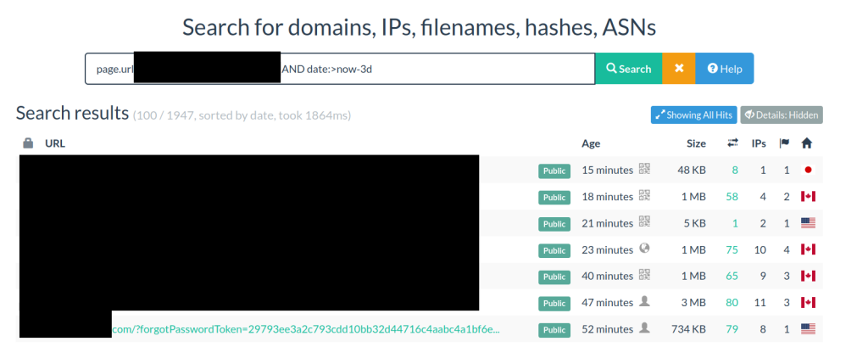
Task: Click the home column header icon
Action: pos(807,143)
